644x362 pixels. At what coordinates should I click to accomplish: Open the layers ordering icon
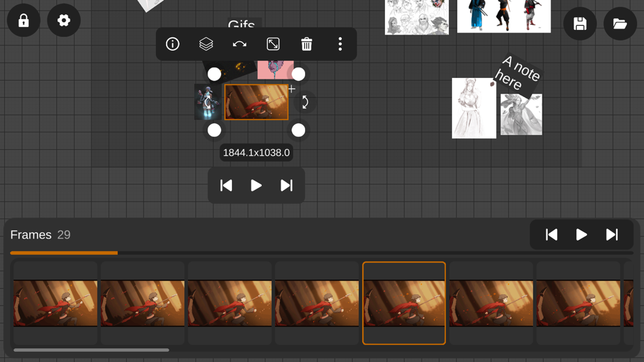(x=206, y=44)
